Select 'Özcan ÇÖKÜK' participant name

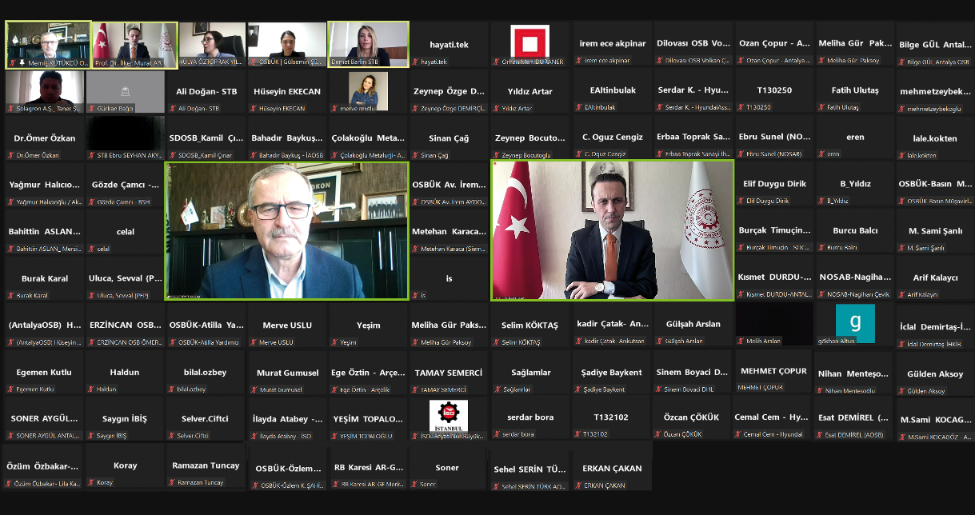tap(693, 417)
